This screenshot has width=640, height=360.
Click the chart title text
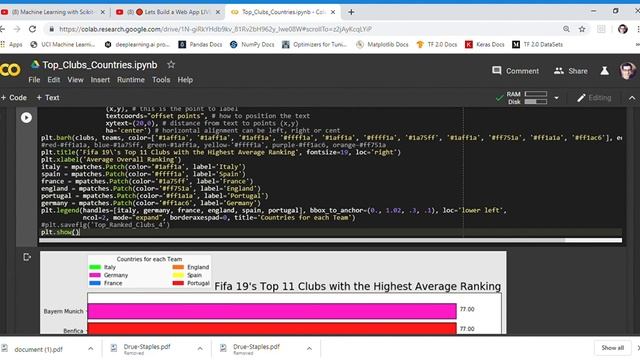point(358,287)
